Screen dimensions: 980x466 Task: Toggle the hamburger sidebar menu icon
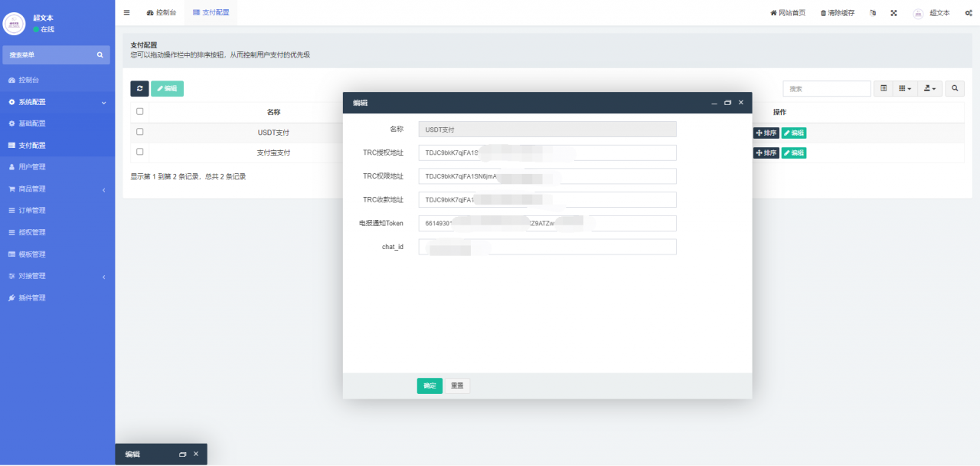(x=126, y=12)
